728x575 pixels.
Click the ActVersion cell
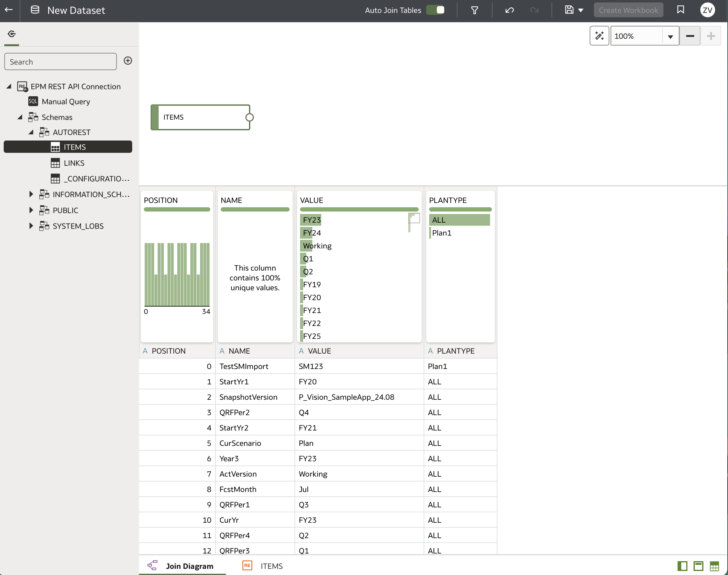tap(255, 474)
